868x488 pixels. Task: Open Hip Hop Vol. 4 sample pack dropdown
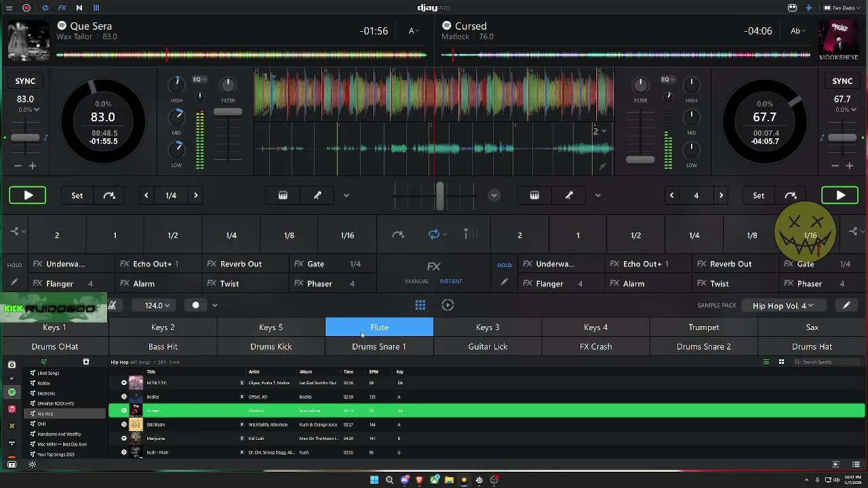click(x=783, y=306)
